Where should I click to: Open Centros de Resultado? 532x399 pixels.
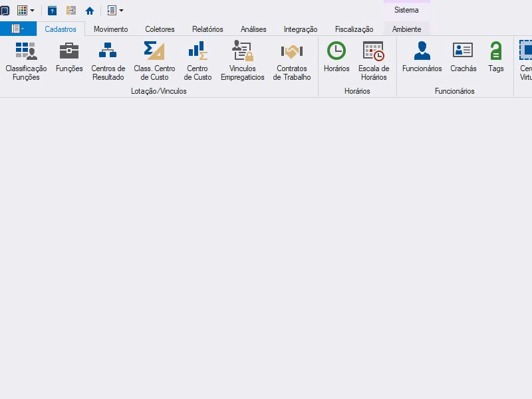point(108,61)
